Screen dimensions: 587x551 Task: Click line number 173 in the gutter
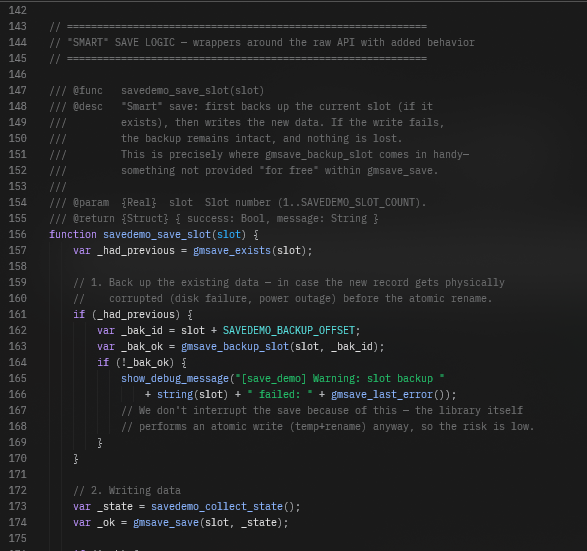click(18, 506)
